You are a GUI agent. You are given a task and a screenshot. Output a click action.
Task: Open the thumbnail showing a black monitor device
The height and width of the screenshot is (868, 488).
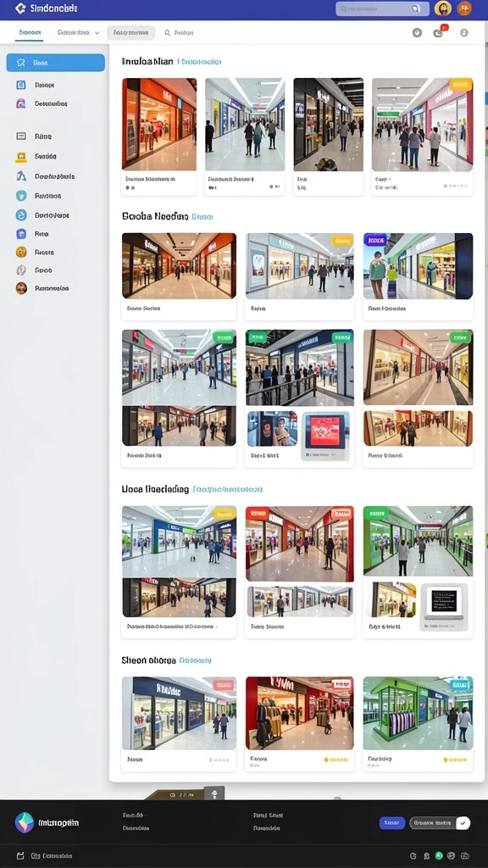(x=444, y=607)
